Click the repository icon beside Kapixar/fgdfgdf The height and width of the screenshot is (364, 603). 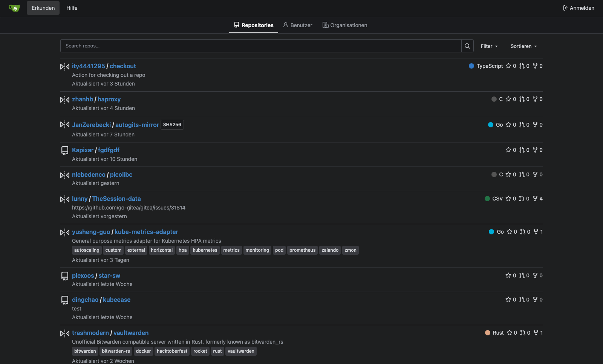tap(65, 151)
